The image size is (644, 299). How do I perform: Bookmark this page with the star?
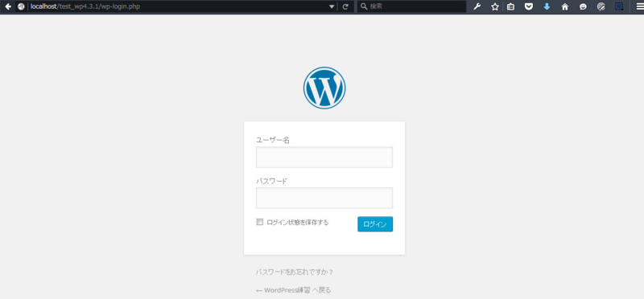pyautogui.click(x=495, y=6)
